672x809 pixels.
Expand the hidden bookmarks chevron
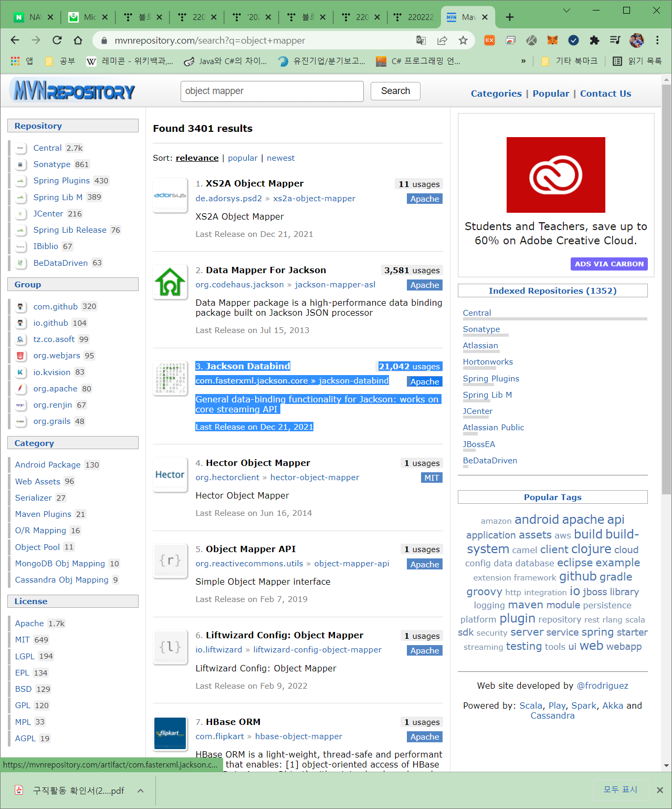point(523,61)
